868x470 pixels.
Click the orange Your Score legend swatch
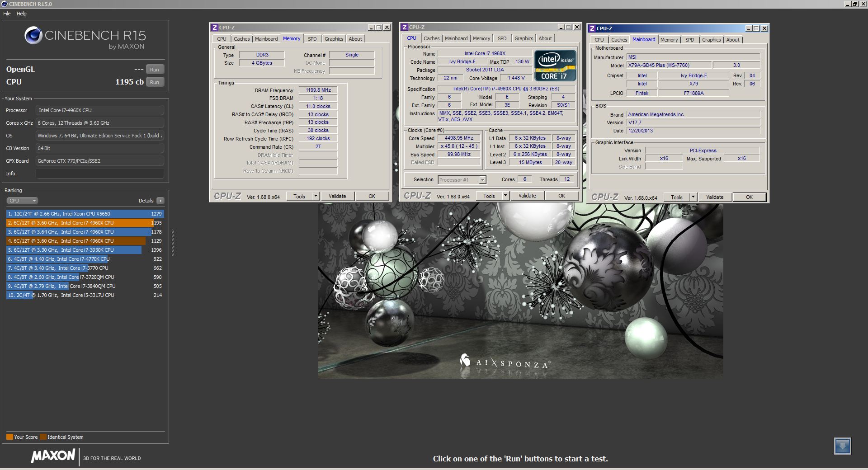point(9,437)
